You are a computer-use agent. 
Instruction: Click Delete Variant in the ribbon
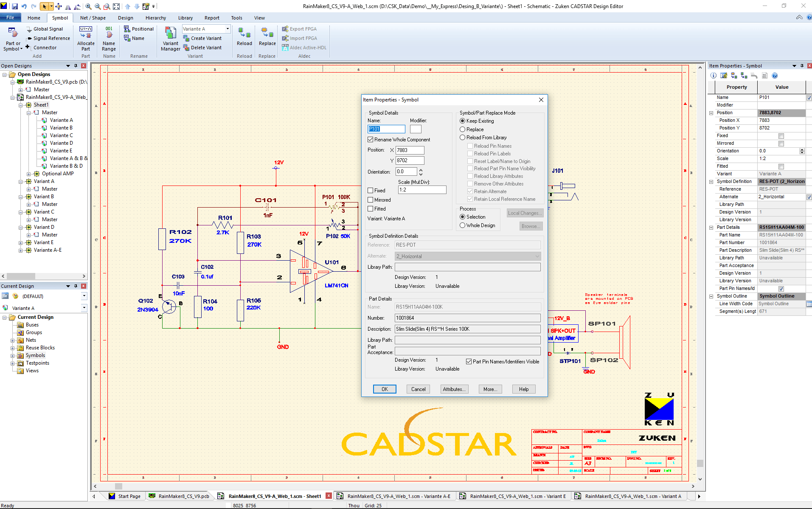(x=202, y=48)
